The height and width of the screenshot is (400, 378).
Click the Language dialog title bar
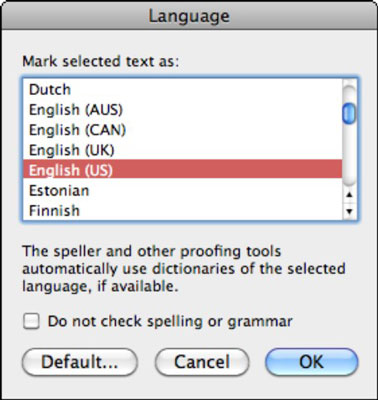coord(189,16)
